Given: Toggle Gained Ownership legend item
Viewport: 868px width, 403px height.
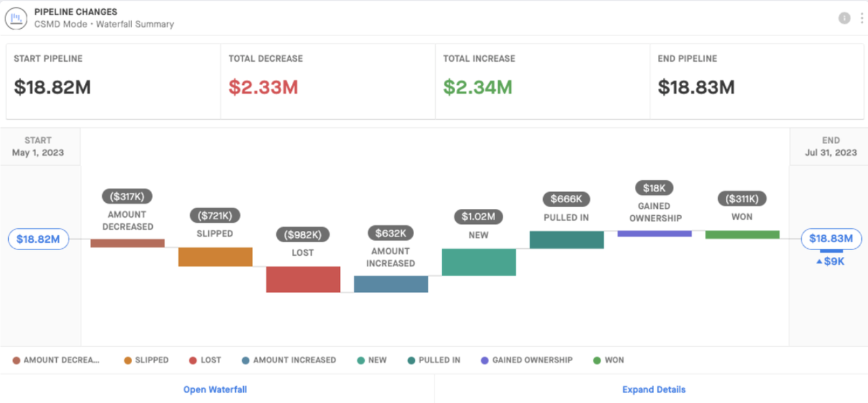Looking at the screenshot, I should (x=527, y=360).
